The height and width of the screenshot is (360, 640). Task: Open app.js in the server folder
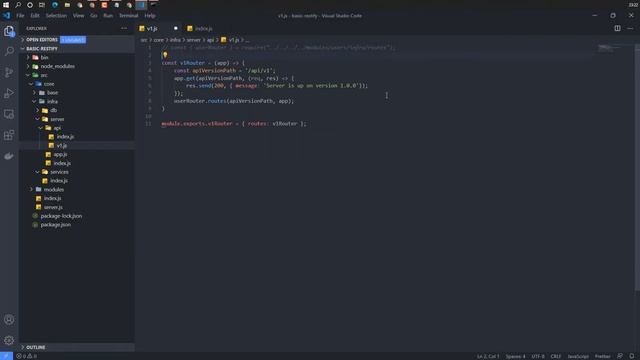tap(60, 154)
